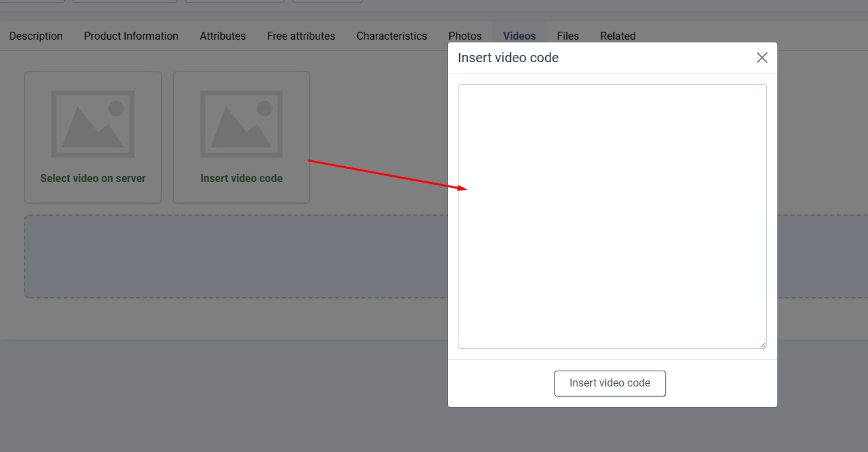Click the Select video on server label

pyautogui.click(x=93, y=178)
